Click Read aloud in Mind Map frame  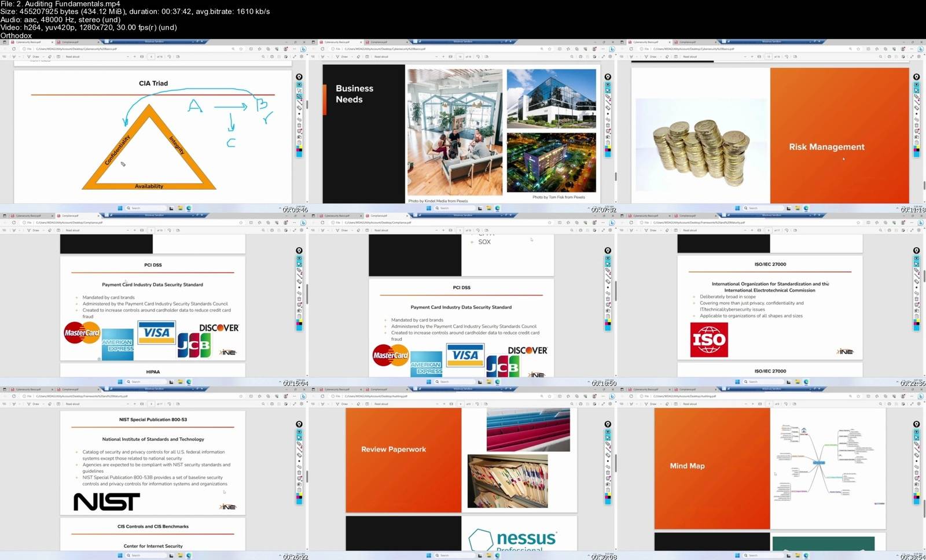(x=689, y=404)
